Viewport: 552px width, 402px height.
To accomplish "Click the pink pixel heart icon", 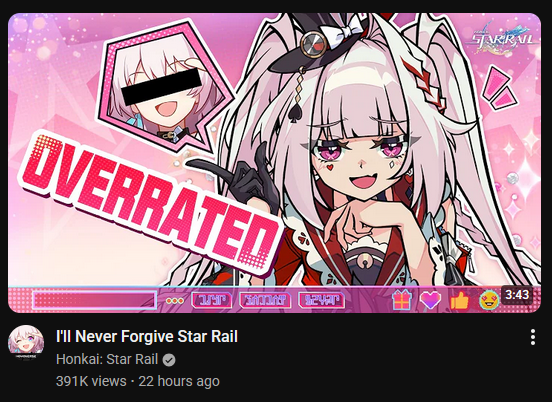I will [x=430, y=301].
